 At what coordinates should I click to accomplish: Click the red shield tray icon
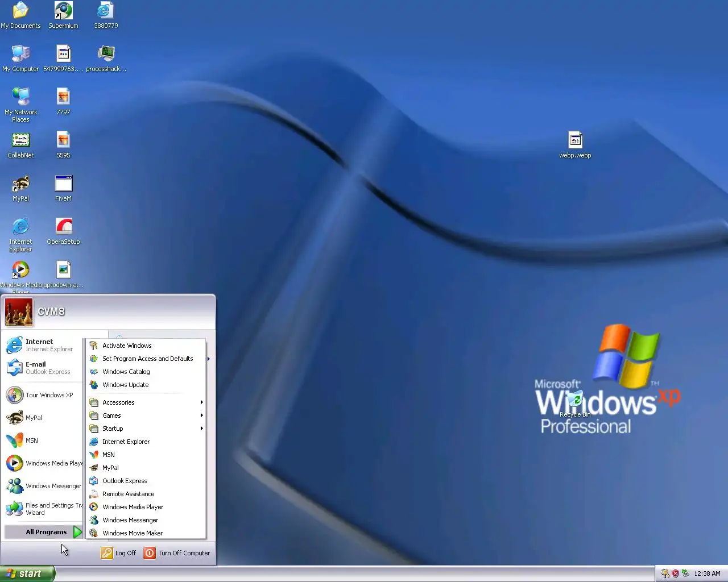coord(675,573)
